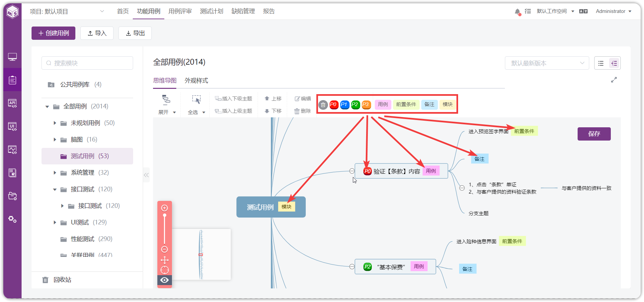Open the task list icon beside the bell
Image resolution: width=644 pixels, height=302 pixels.
pos(528,11)
